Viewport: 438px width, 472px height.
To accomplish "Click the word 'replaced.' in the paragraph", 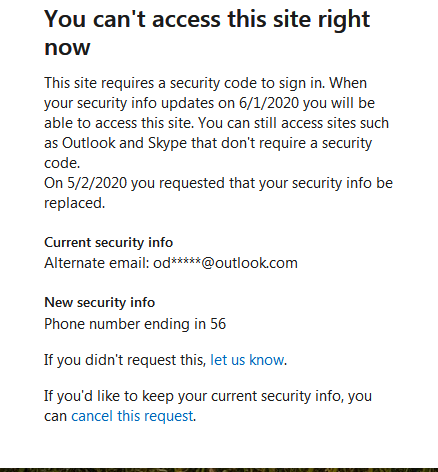I will (75, 203).
